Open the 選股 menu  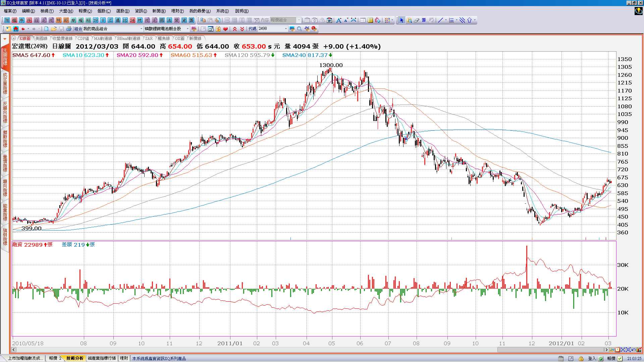point(122,11)
